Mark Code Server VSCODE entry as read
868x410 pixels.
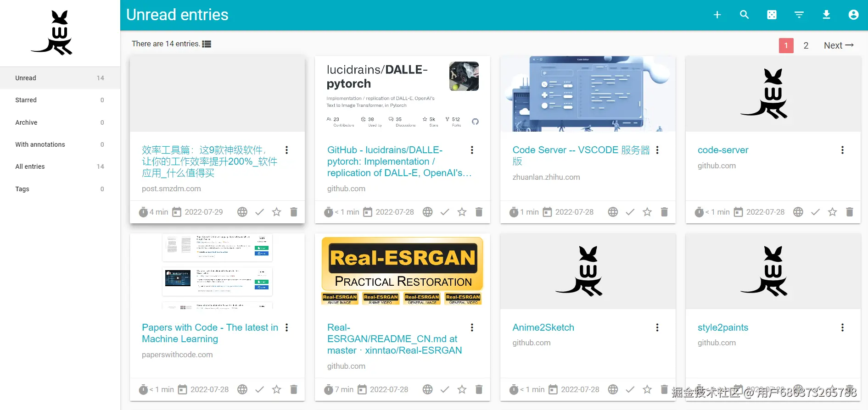[630, 212]
